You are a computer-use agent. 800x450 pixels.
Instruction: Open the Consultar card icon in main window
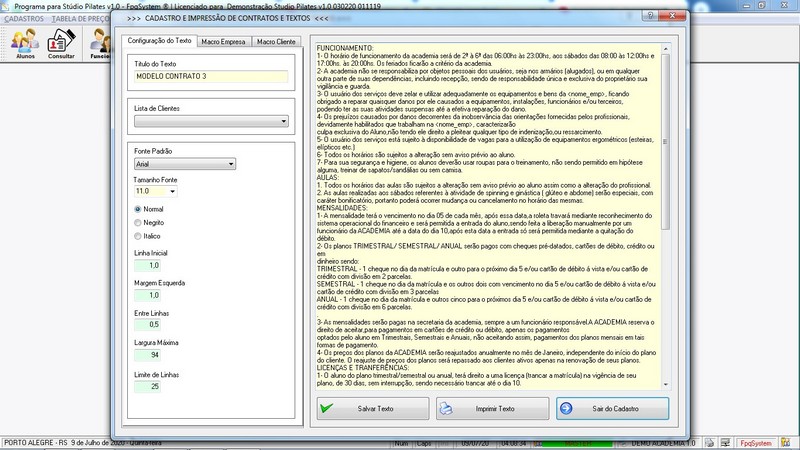tap(61, 44)
